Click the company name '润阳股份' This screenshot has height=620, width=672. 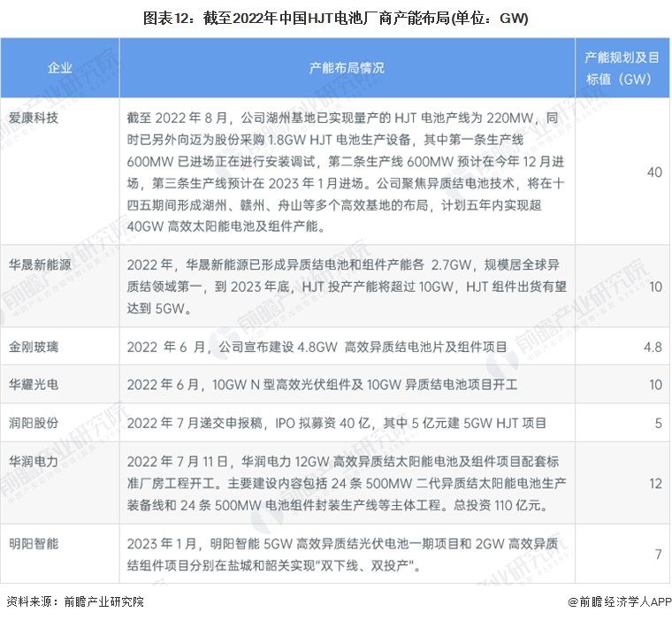tap(34, 423)
